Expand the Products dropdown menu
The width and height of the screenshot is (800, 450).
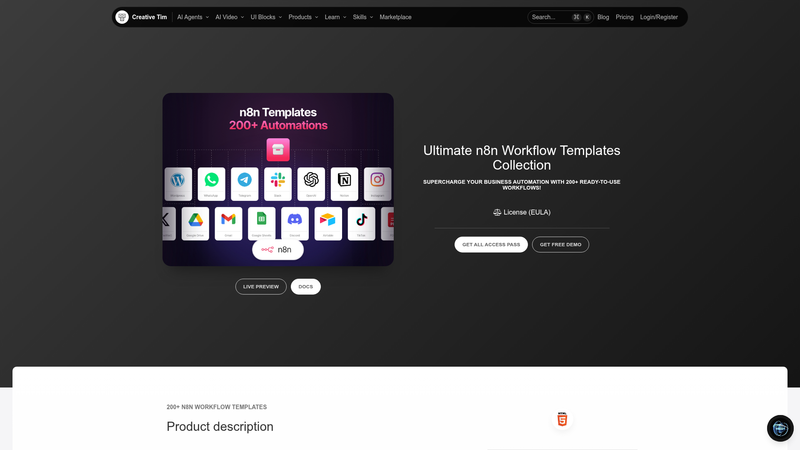(x=303, y=17)
